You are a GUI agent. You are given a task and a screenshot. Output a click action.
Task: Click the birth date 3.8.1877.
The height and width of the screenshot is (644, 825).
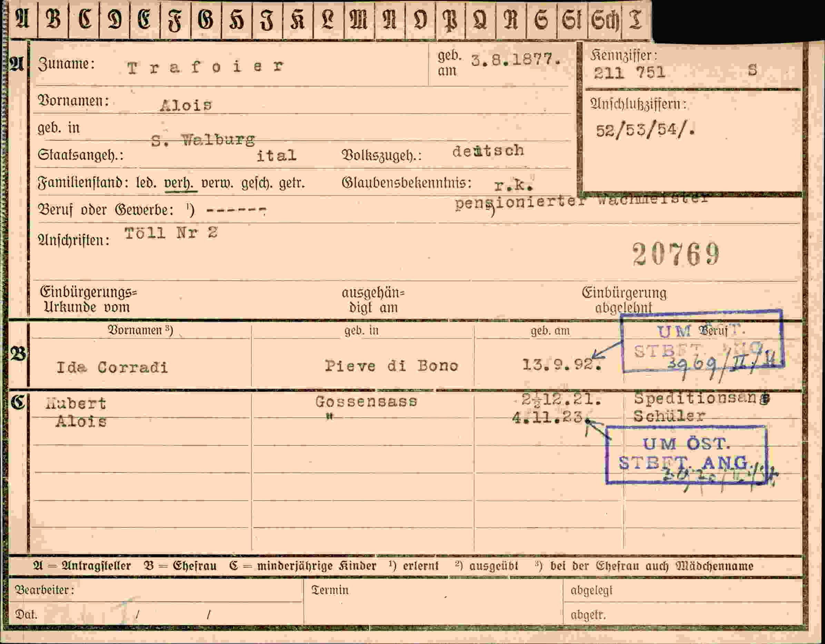[516, 60]
